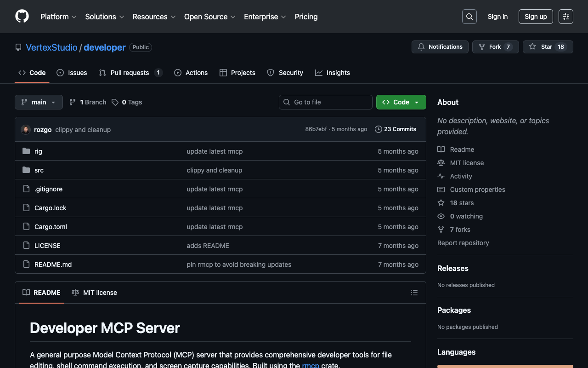Open the MIT license tab
The image size is (588, 368).
pos(95,293)
